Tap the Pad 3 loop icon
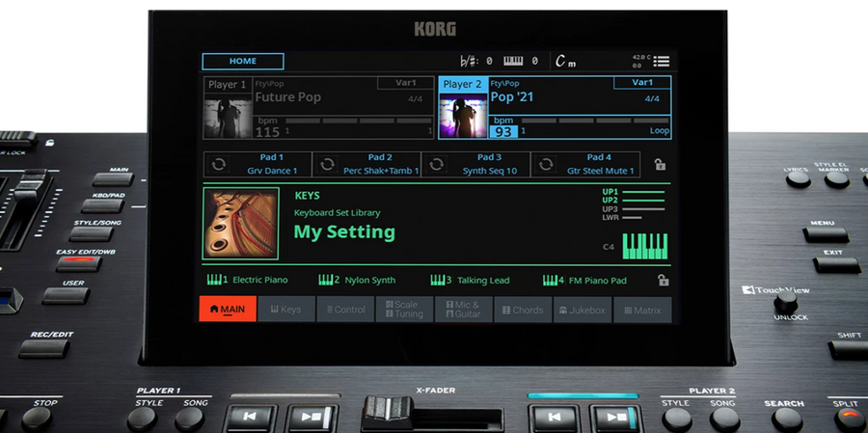The height and width of the screenshot is (433, 868). pyautogui.click(x=437, y=165)
